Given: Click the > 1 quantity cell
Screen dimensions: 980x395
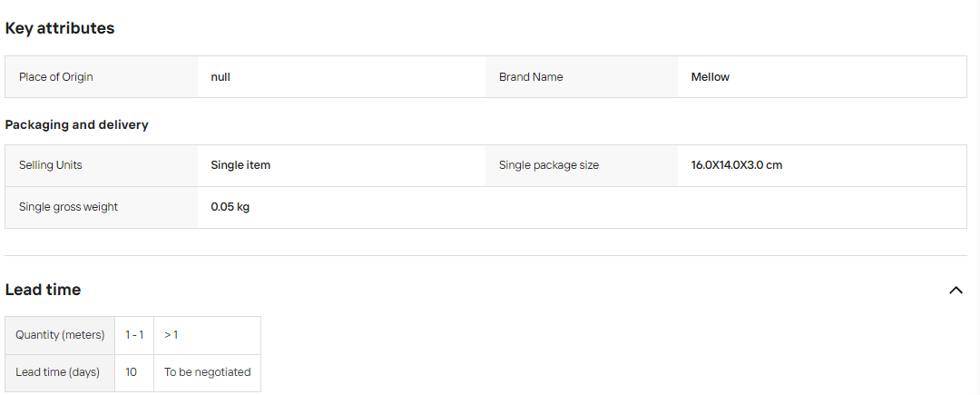Looking at the screenshot, I should 207,335.
